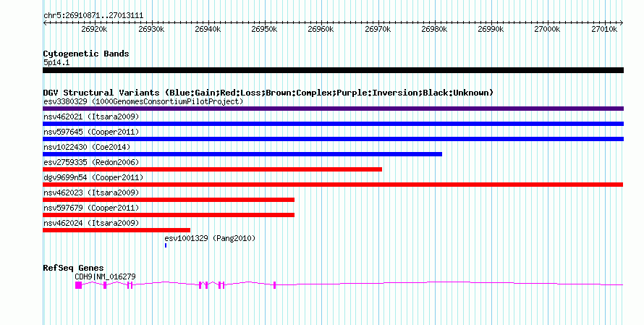Click the 26980k ruler tick label
This screenshot has height=325, width=644.
(x=434, y=29)
